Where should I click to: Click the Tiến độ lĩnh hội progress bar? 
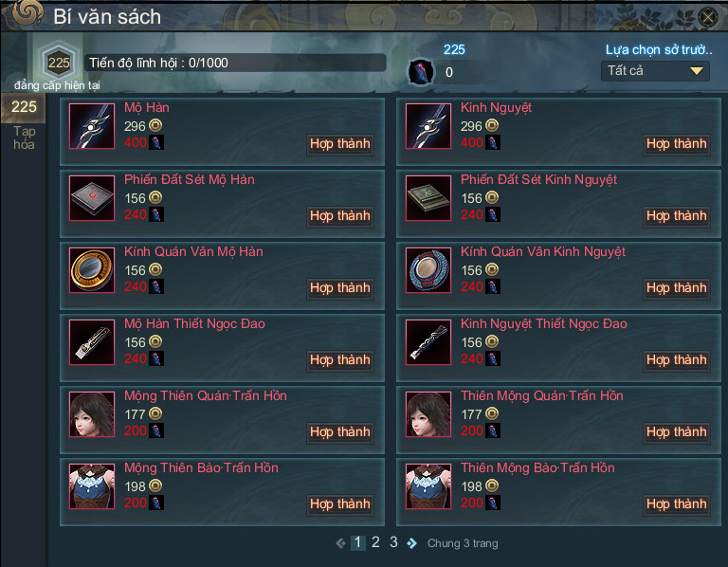tap(235, 63)
